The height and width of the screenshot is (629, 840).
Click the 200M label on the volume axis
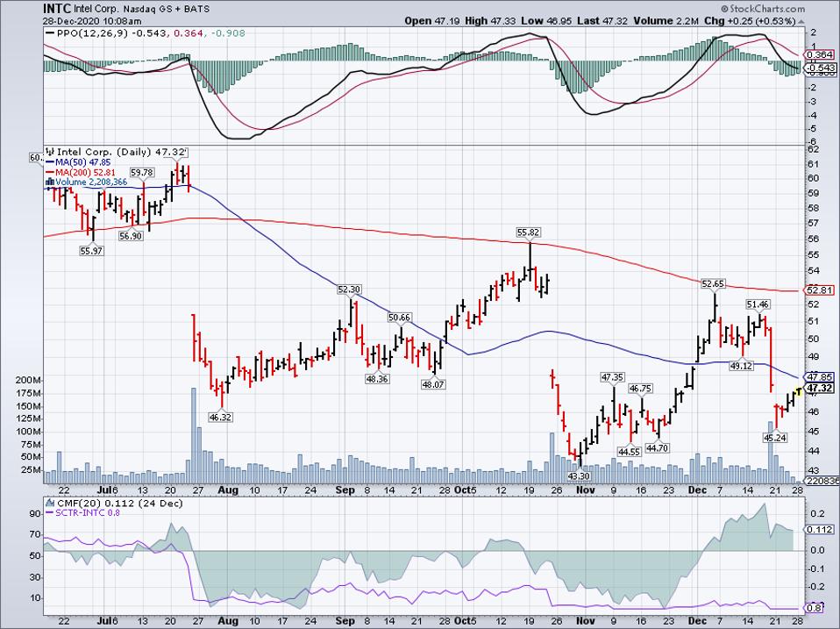pyautogui.click(x=29, y=381)
